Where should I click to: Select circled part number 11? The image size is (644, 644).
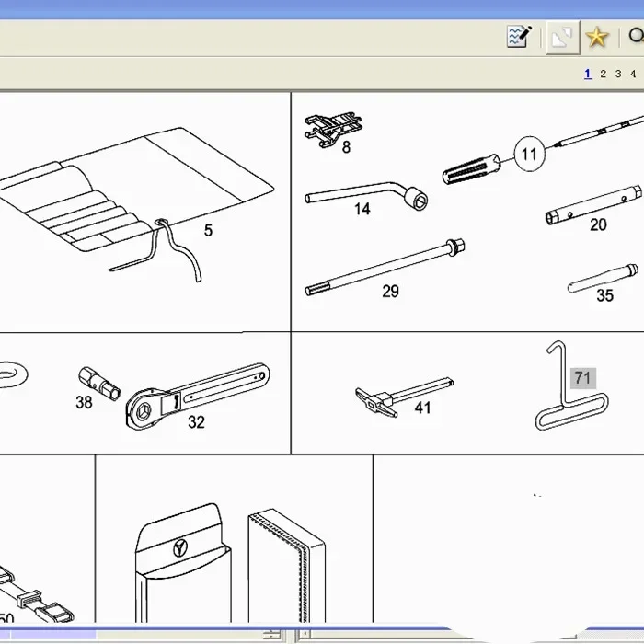point(529,154)
